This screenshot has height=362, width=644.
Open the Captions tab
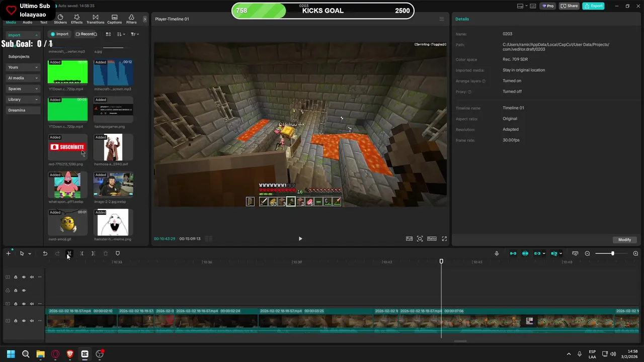pos(114,20)
